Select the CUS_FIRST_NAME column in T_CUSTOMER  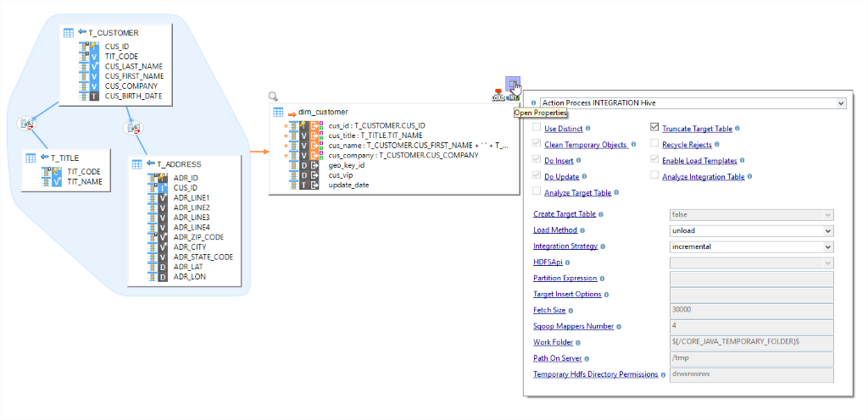135,76
